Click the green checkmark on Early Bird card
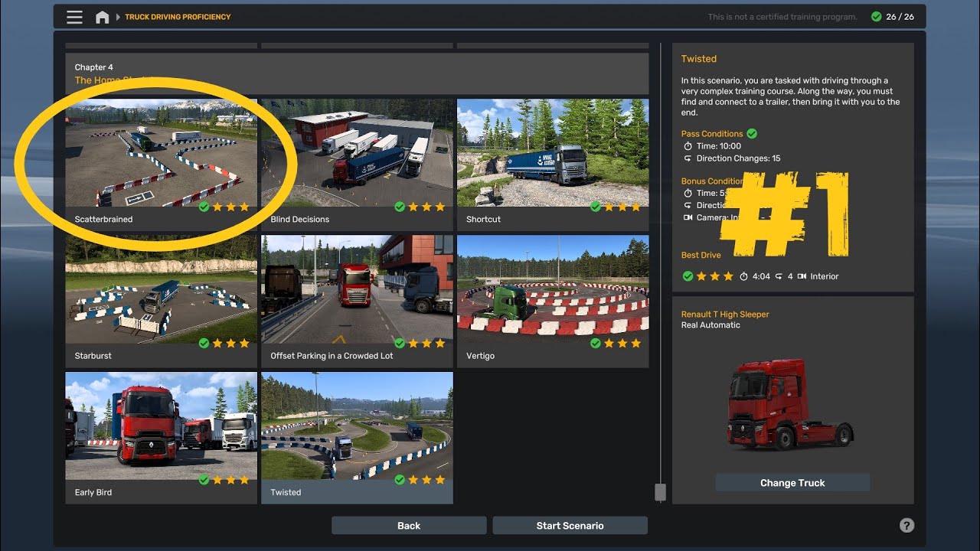 [204, 480]
